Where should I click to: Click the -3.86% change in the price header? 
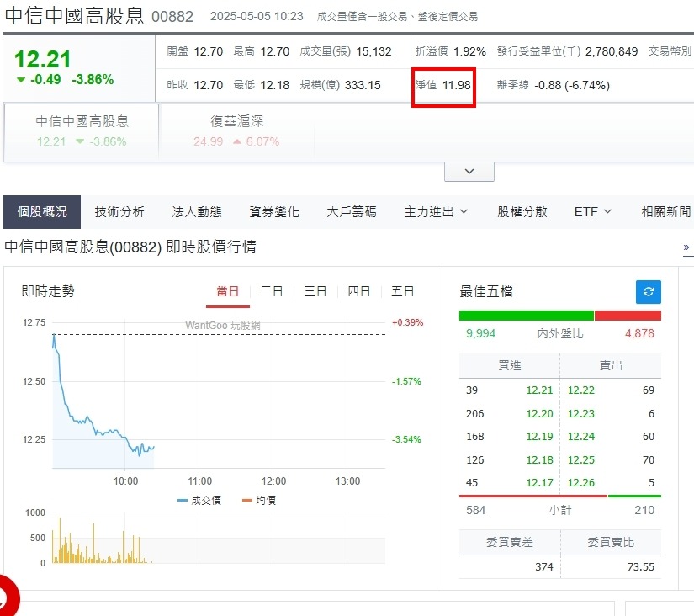(93, 80)
